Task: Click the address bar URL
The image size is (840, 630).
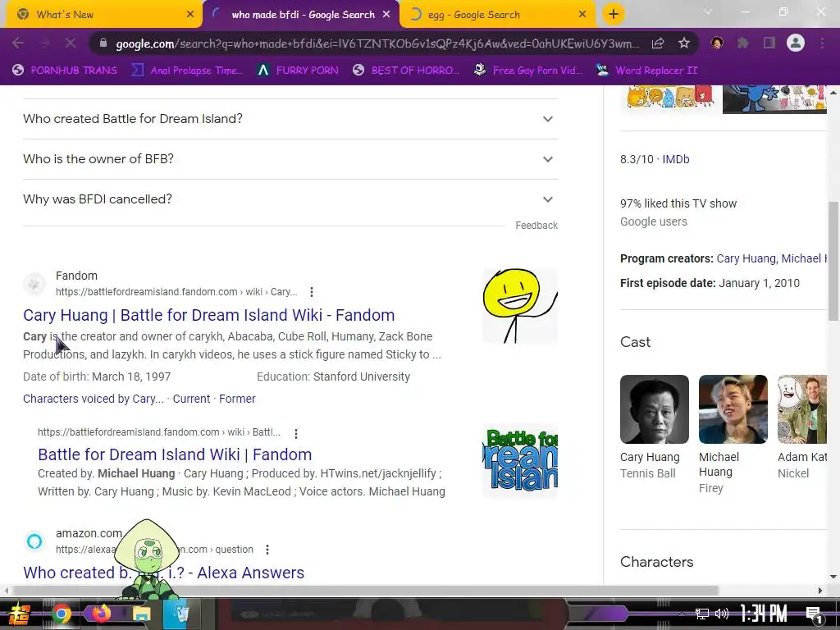Action: [x=377, y=43]
